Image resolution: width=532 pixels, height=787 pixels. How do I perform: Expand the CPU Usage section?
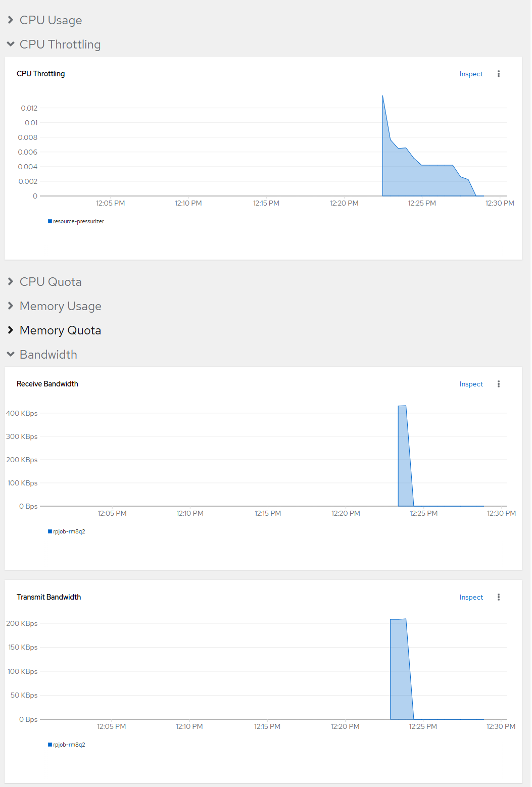pos(50,20)
